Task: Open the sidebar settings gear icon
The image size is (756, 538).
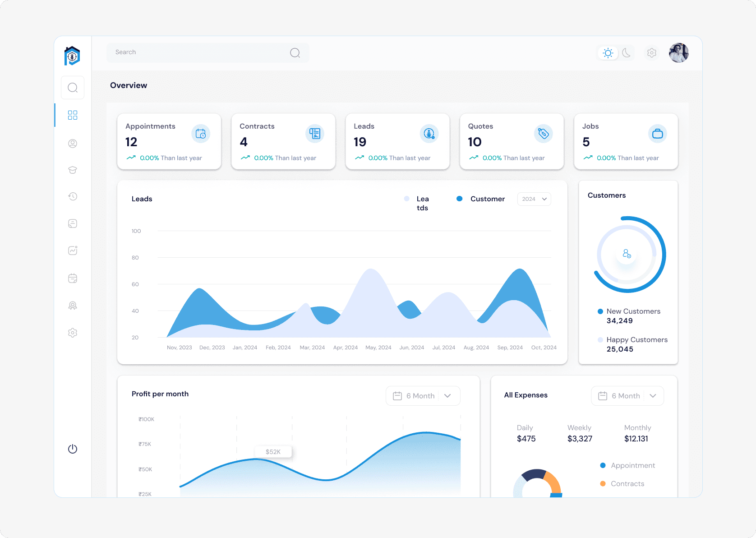Action: pyautogui.click(x=73, y=333)
